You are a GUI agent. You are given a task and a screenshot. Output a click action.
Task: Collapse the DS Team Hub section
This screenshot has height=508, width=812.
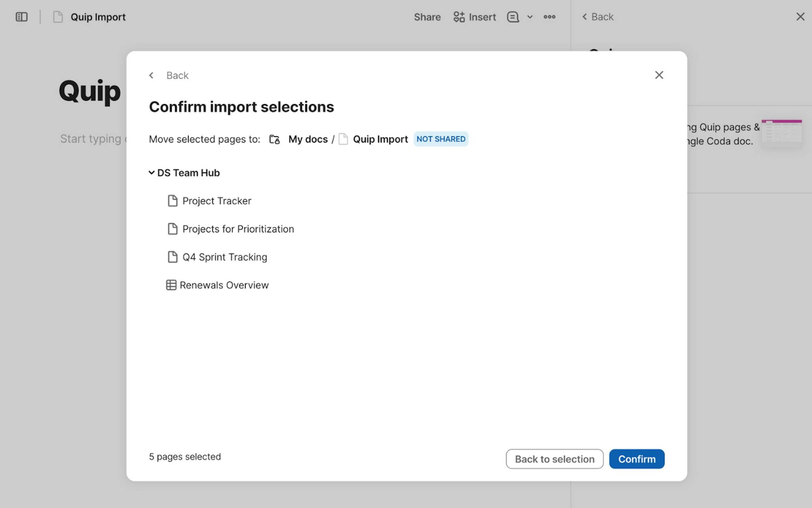point(151,173)
